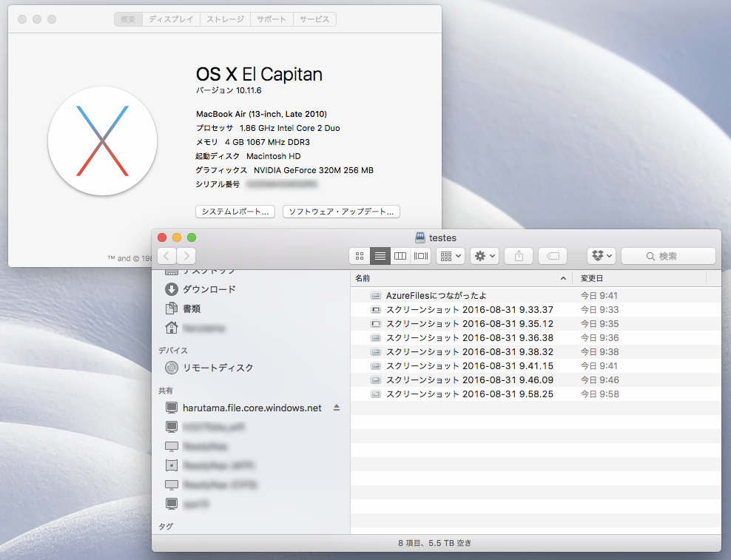Click Devices (デバイス) sidebar heading

[173, 351]
